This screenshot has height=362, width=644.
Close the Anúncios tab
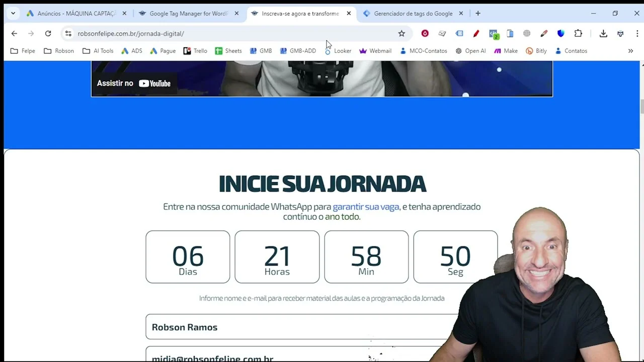click(x=124, y=14)
